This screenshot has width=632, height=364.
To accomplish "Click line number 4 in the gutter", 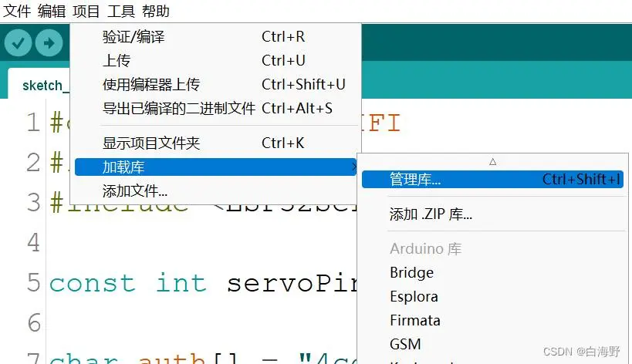I will click(34, 242).
